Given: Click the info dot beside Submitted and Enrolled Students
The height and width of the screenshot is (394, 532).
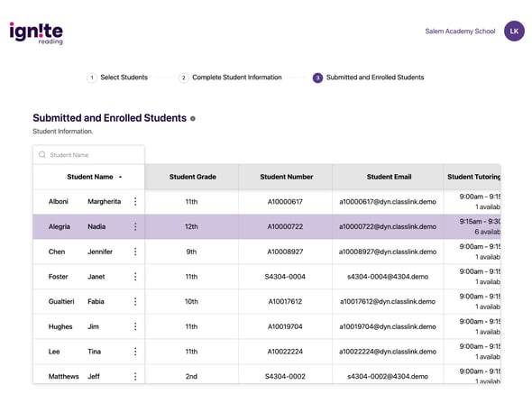Looking at the screenshot, I should [193, 118].
